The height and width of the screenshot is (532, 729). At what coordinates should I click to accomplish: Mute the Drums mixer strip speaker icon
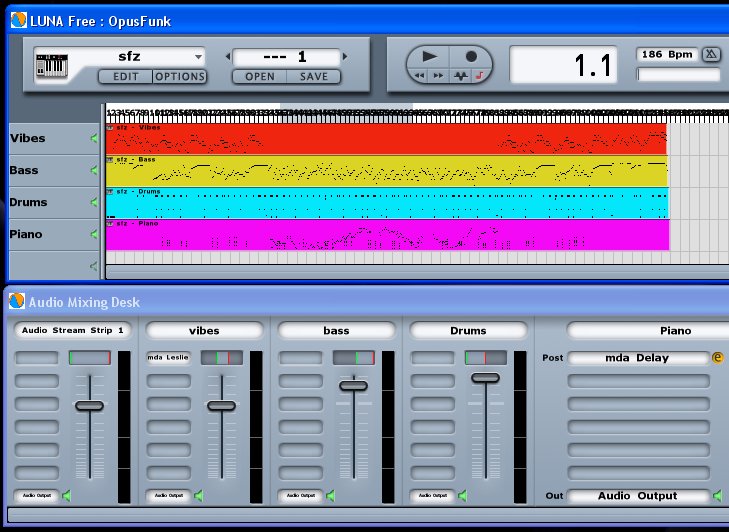point(463,496)
